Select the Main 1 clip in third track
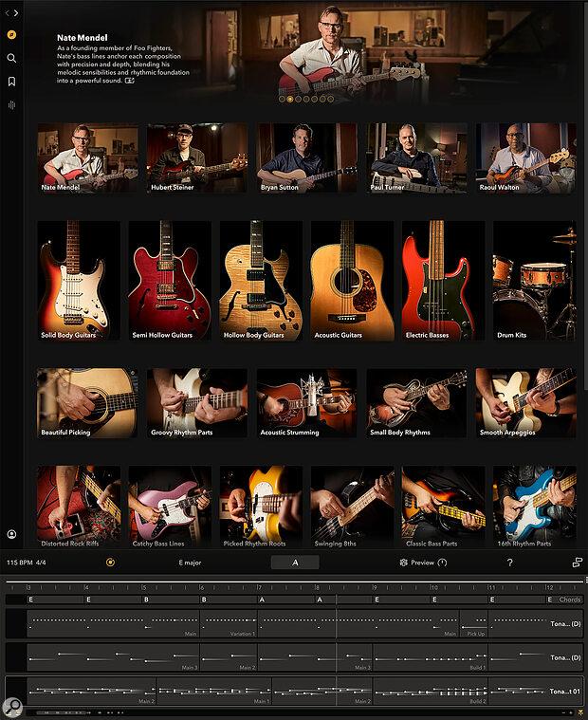This screenshot has width=588, height=720. pyautogui.click(x=214, y=692)
